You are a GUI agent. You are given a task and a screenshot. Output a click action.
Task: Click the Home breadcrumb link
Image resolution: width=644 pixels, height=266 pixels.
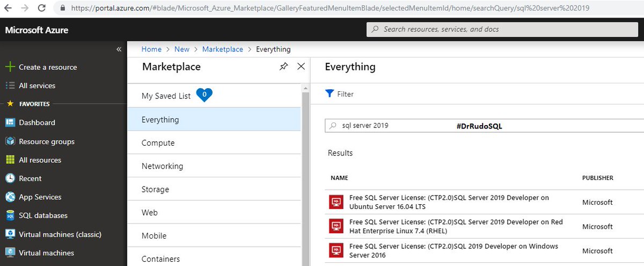pyautogui.click(x=151, y=49)
